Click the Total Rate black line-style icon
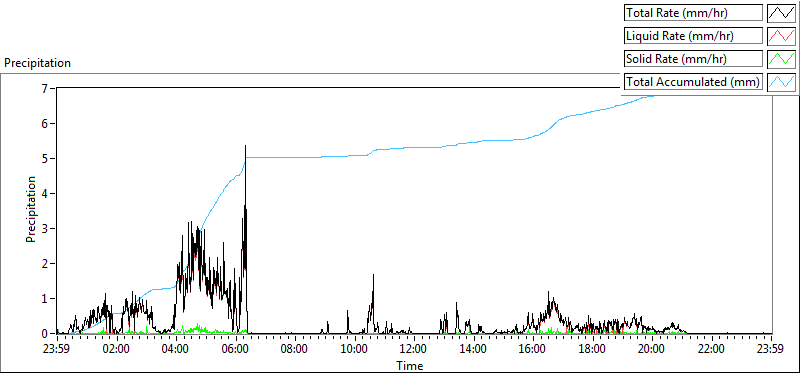The image size is (800, 373). pyautogui.click(x=782, y=13)
